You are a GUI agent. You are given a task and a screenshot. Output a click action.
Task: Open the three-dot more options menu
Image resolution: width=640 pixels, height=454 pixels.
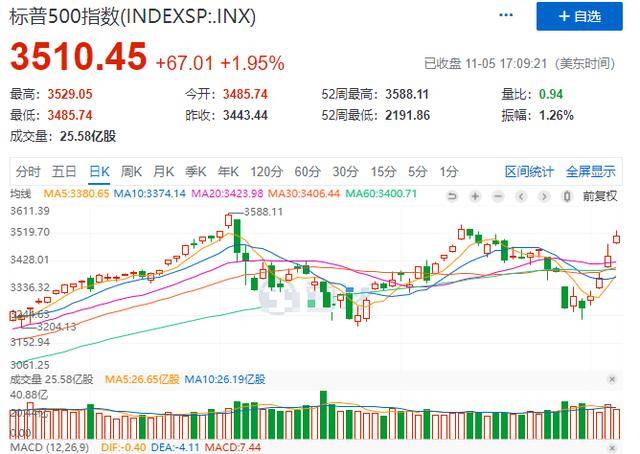(506, 16)
